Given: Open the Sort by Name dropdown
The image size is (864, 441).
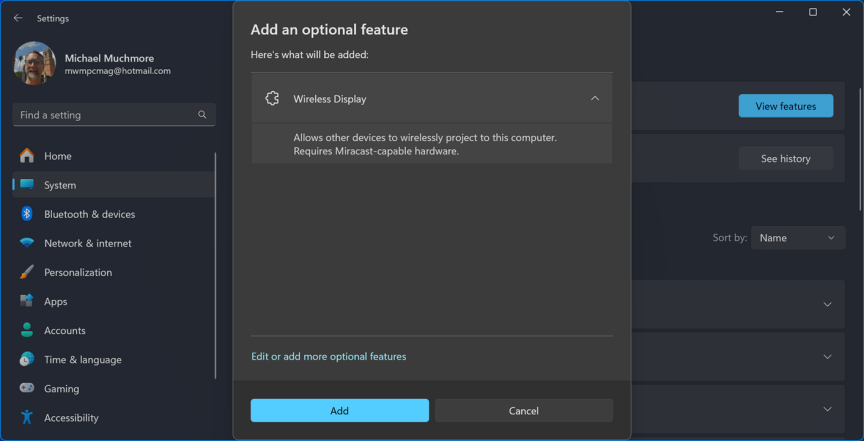Looking at the screenshot, I should [x=798, y=238].
